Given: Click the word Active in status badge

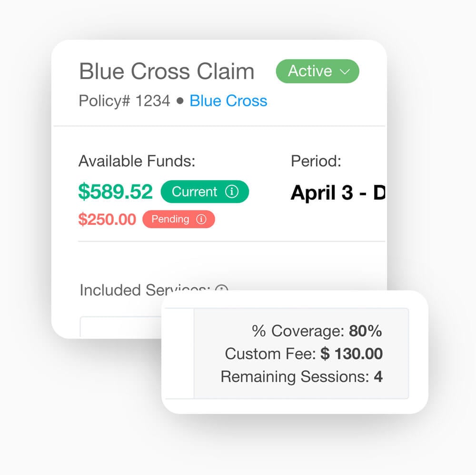Looking at the screenshot, I should [310, 71].
